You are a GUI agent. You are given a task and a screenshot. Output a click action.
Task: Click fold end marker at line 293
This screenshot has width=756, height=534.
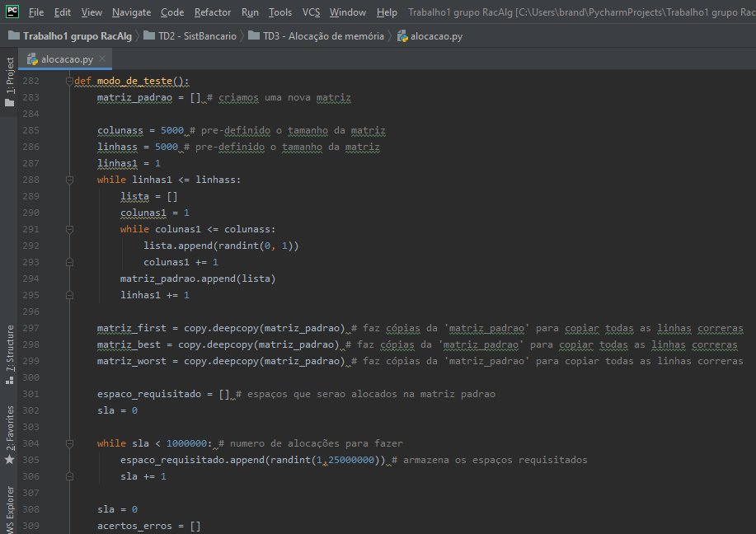click(69, 262)
